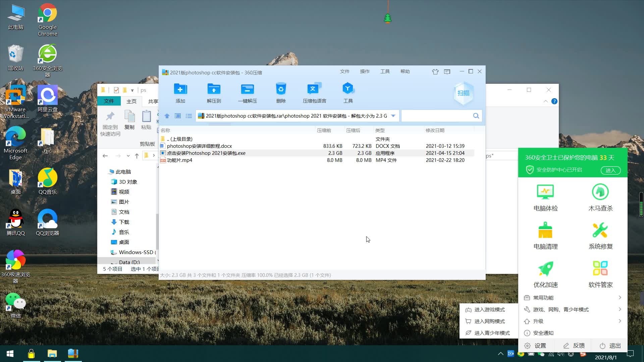This screenshot has width=644, height=362.
Task: Open Explorer quick access toolbar dropdown
Action: click(x=132, y=90)
